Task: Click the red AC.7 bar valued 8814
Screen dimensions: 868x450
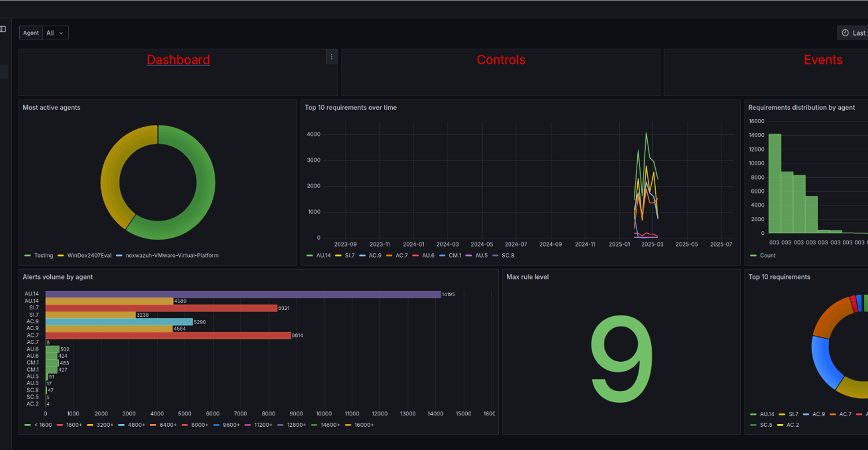Action: [168, 335]
